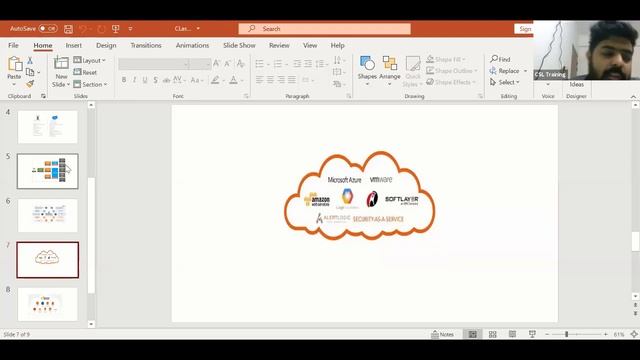Click the Save icon in title bar
The height and width of the screenshot is (360, 640).
(68, 29)
